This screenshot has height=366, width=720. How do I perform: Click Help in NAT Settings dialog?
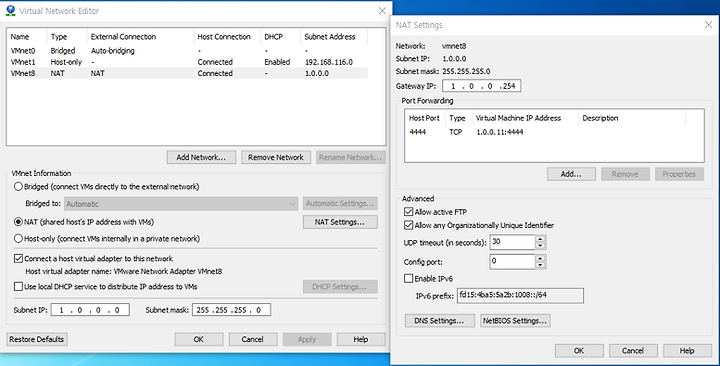point(687,350)
